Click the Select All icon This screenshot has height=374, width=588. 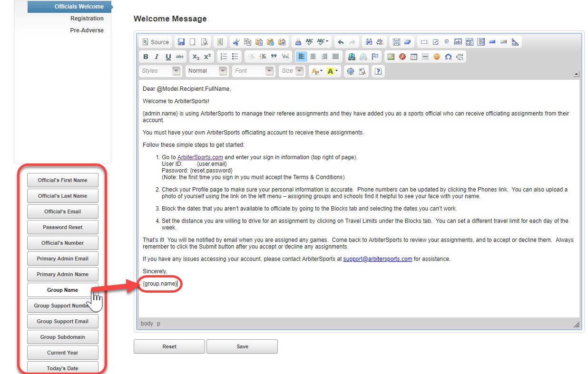tap(396, 42)
